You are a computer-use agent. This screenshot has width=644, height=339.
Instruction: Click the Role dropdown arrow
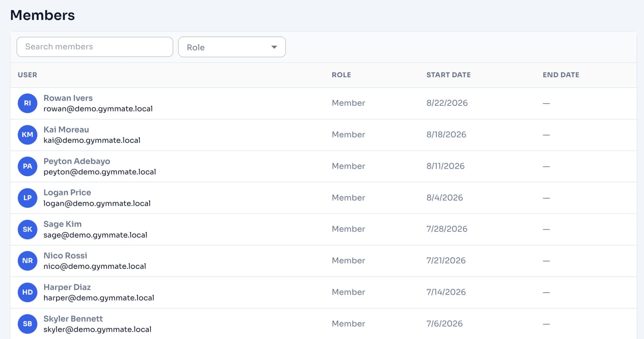pyautogui.click(x=274, y=47)
